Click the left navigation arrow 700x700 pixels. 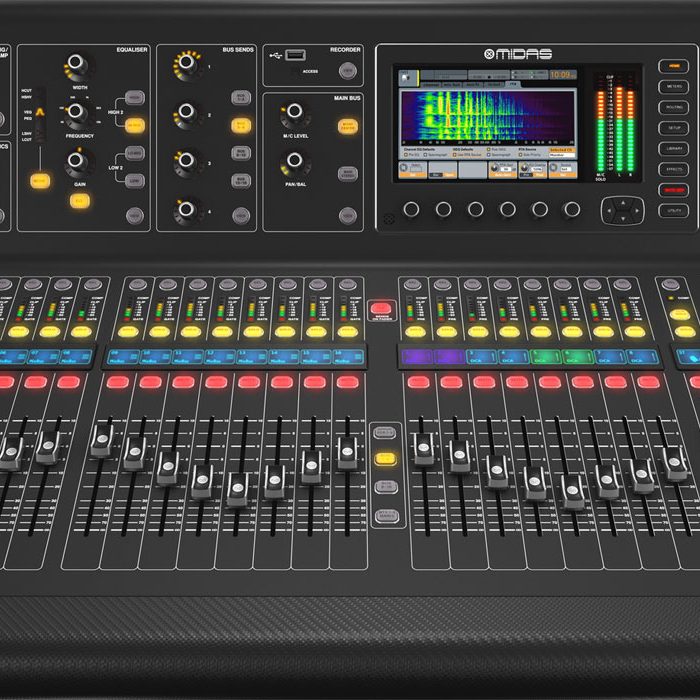609,210
